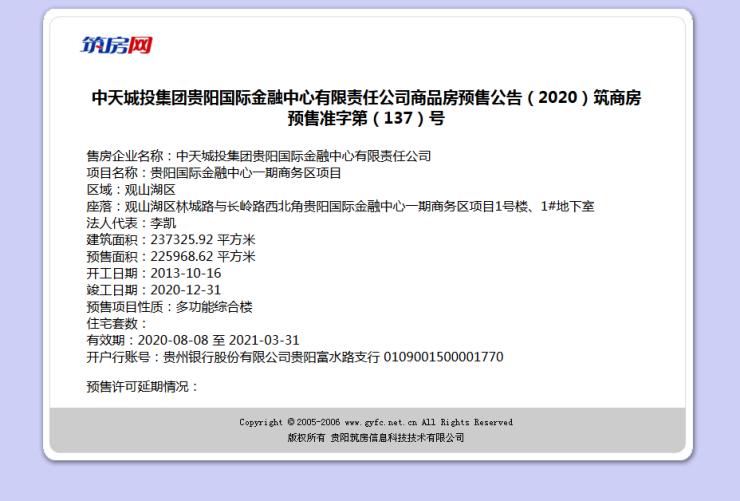This screenshot has width=740, height=501.
Task: Click the 项目名称 贵阳国际金融中心一期商务区项目 line
Action: (214, 173)
